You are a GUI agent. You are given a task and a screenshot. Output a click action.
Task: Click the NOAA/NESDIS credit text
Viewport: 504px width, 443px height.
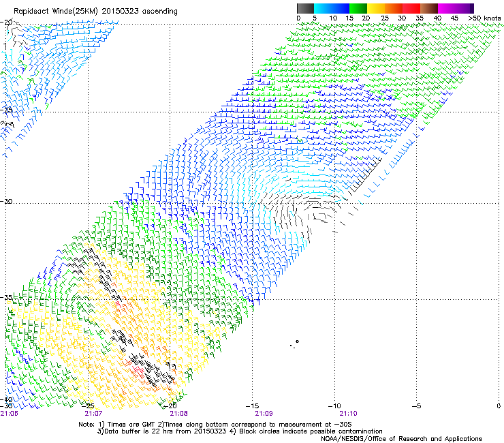401,438
